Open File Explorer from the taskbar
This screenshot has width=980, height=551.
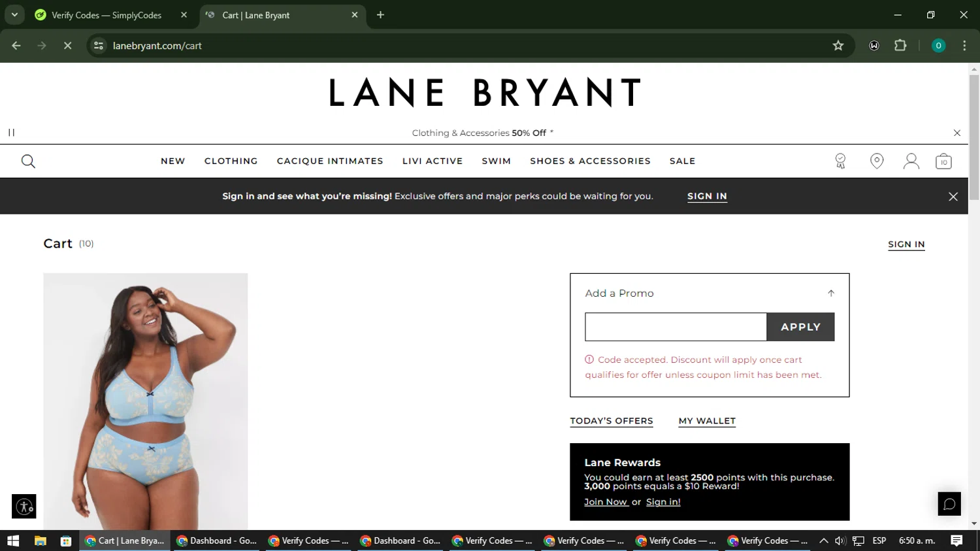41,541
